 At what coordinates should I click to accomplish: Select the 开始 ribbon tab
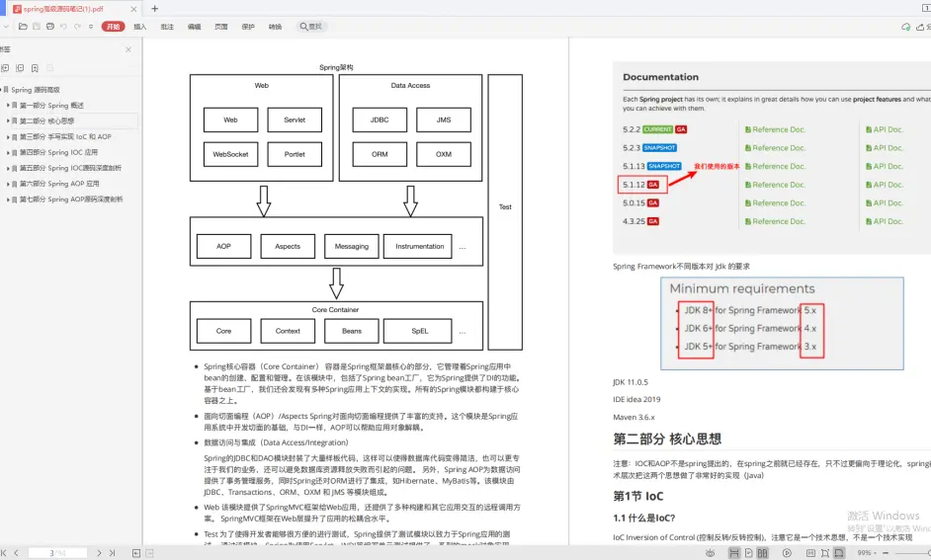point(113,26)
